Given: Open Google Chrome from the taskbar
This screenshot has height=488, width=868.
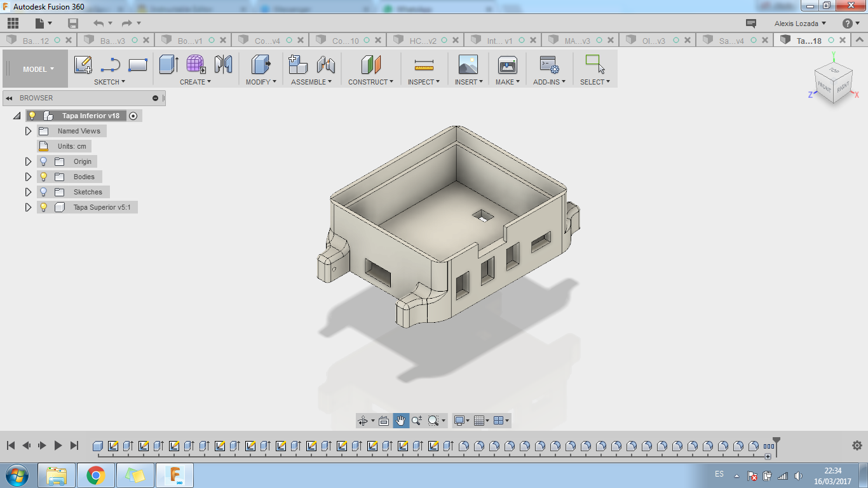Looking at the screenshot, I should click(96, 475).
